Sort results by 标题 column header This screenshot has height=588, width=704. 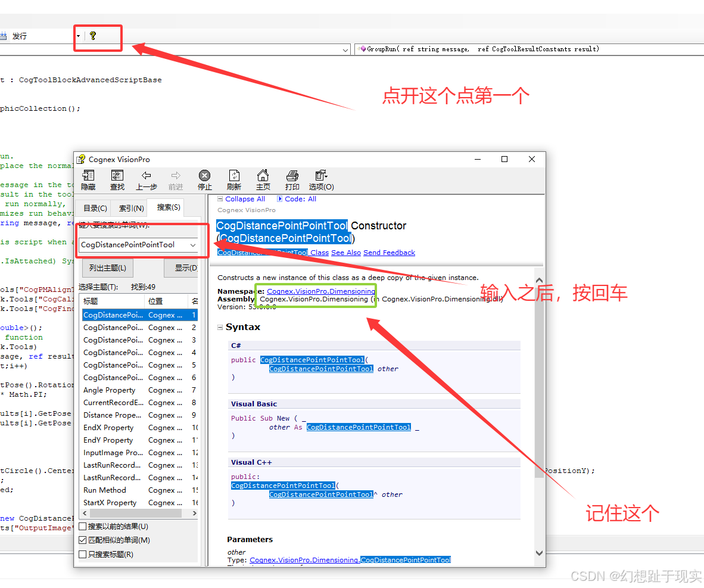coord(112,301)
